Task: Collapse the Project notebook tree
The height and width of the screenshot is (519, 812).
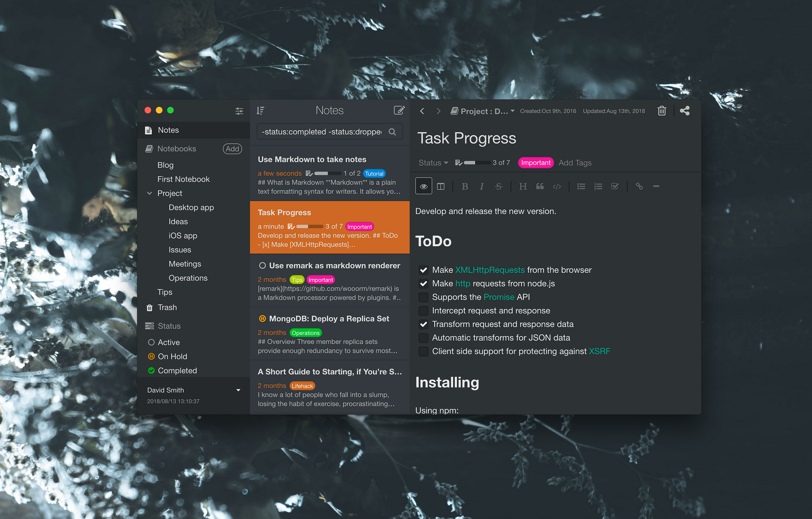Action: 149,193
